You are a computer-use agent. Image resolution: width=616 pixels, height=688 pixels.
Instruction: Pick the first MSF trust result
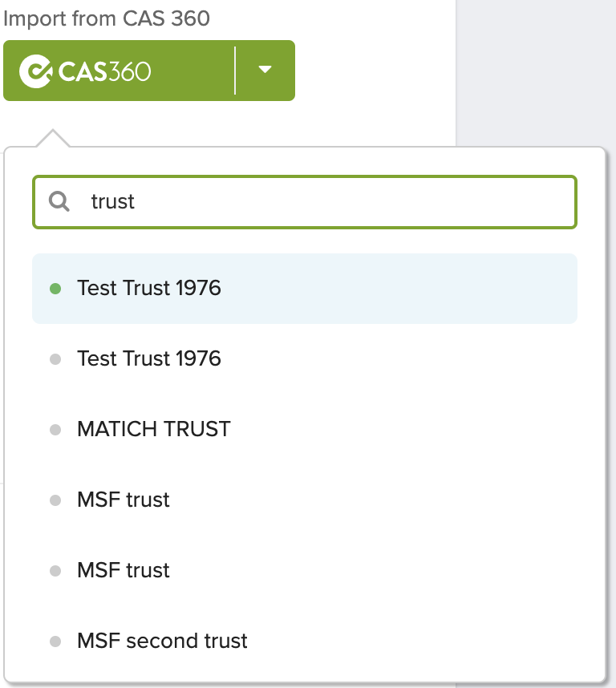[x=305, y=500]
